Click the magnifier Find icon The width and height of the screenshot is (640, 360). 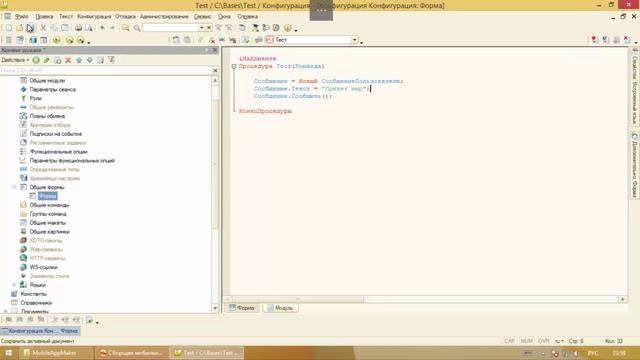137,28
